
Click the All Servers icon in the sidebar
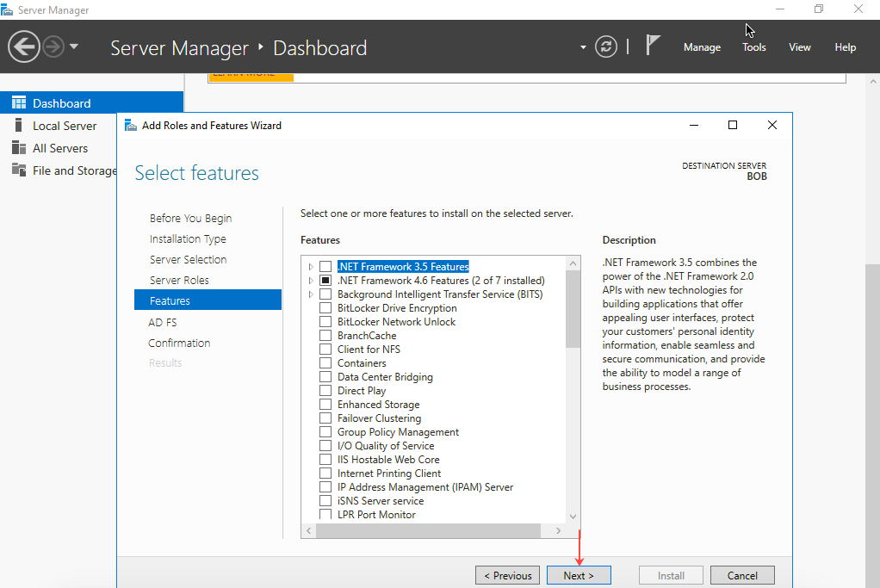(x=19, y=147)
